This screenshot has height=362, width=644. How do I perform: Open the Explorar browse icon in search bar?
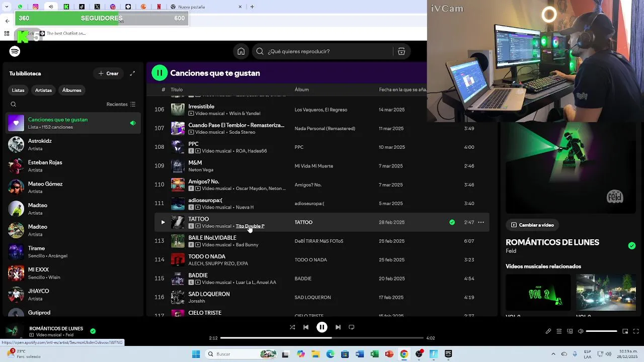401,51
